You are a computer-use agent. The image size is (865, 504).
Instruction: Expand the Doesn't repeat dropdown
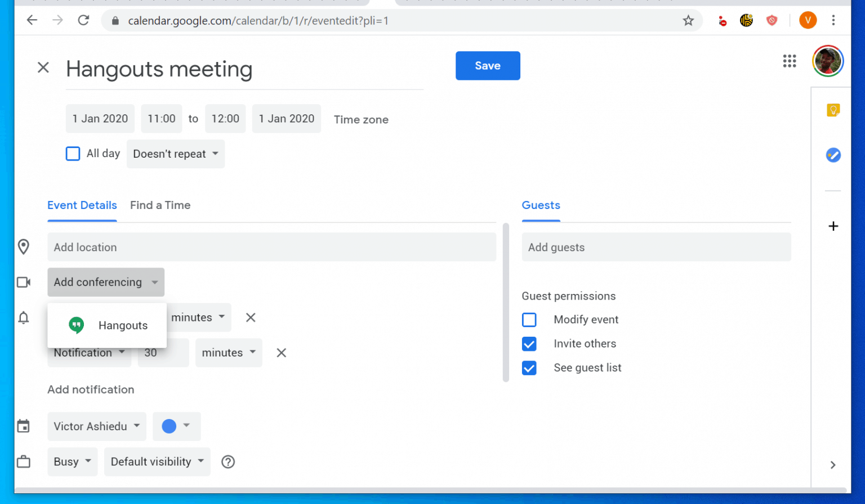[175, 154]
